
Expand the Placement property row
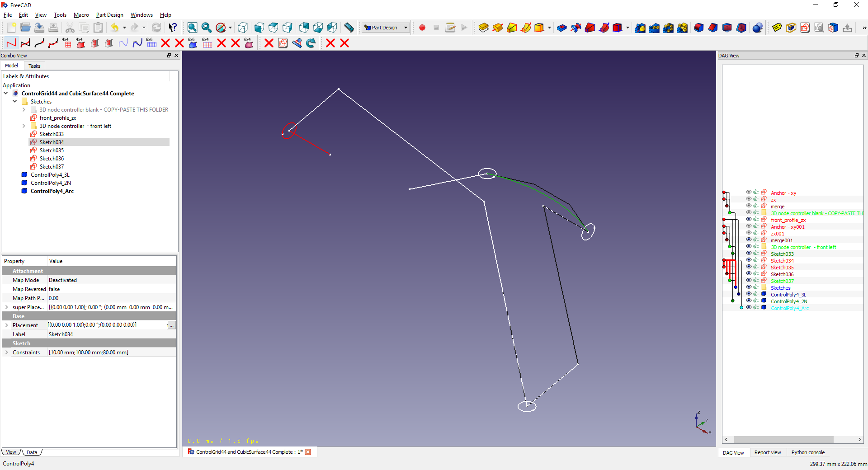[7, 325]
